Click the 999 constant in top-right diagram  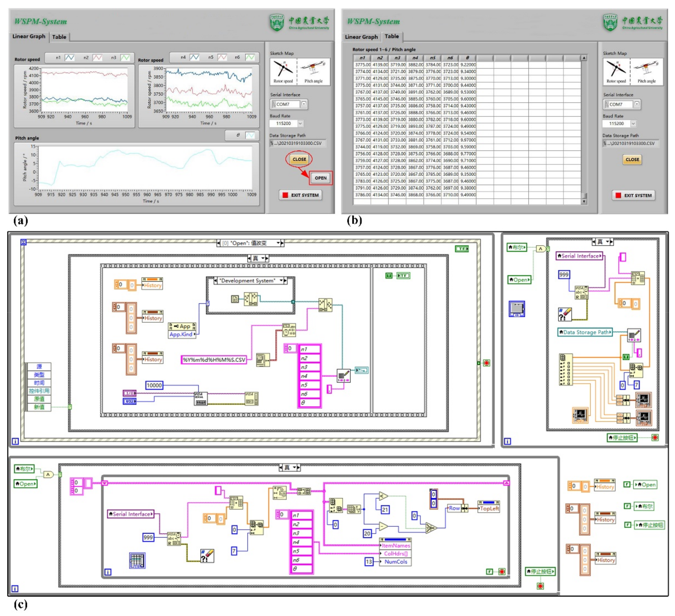tap(564, 275)
